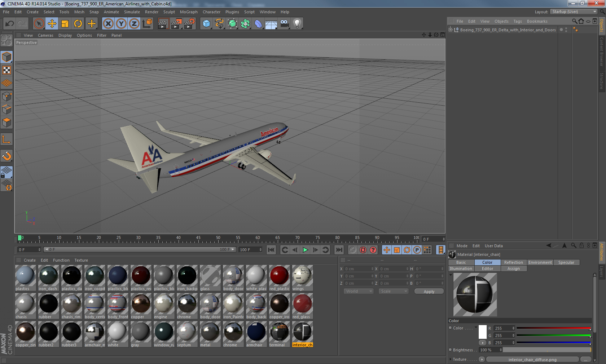Select the red_plastic material thumbnail
The height and width of the screenshot is (364, 606).
(x=280, y=278)
